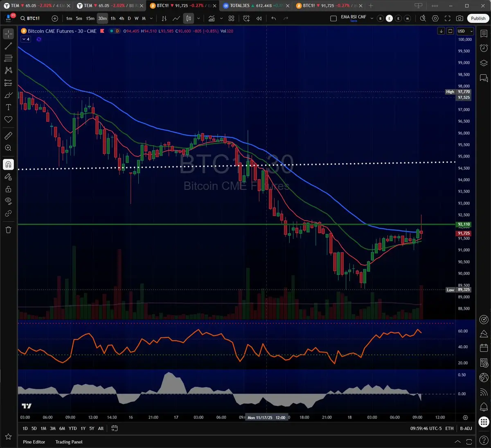Open time axis settings gear
Screen dimensions: 491x448
click(x=465, y=417)
